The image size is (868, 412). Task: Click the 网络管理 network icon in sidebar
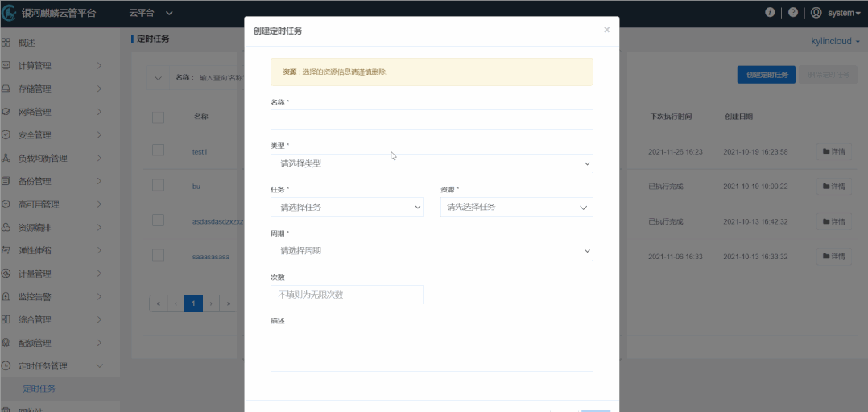click(x=6, y=112)
